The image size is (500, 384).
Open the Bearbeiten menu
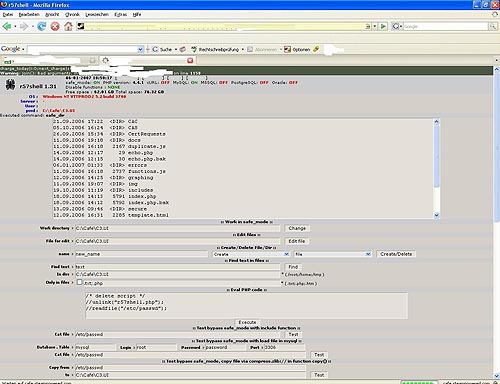29,14
